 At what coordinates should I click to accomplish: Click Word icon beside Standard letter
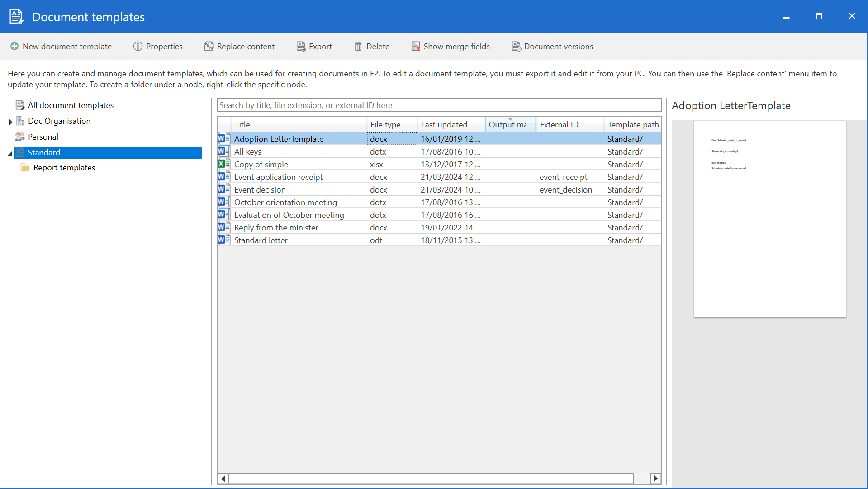pyautogui.click(x=223, y=240)
